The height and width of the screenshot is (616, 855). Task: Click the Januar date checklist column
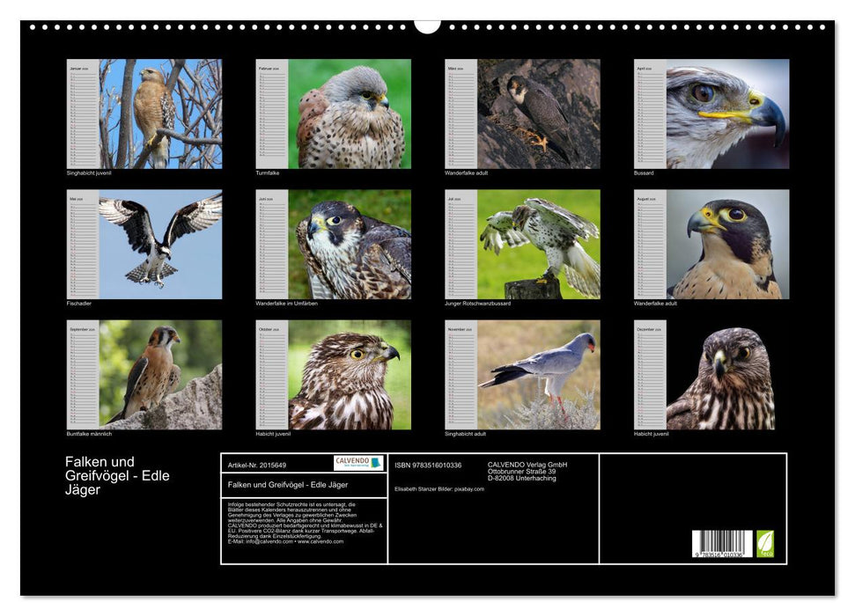(84, 119)
